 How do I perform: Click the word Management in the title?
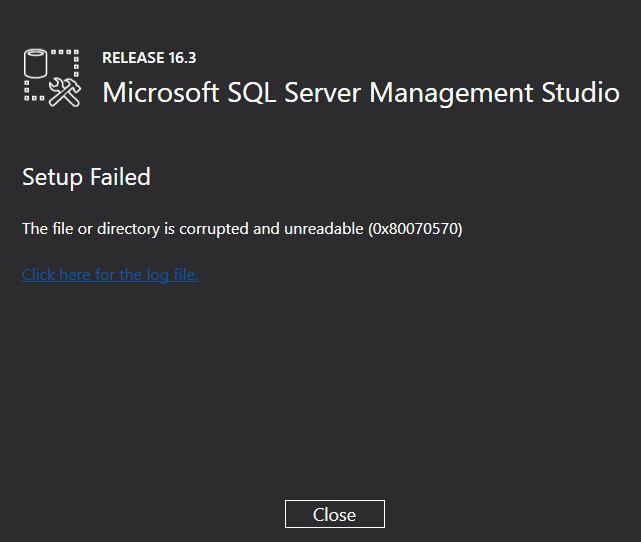[451, 94]
